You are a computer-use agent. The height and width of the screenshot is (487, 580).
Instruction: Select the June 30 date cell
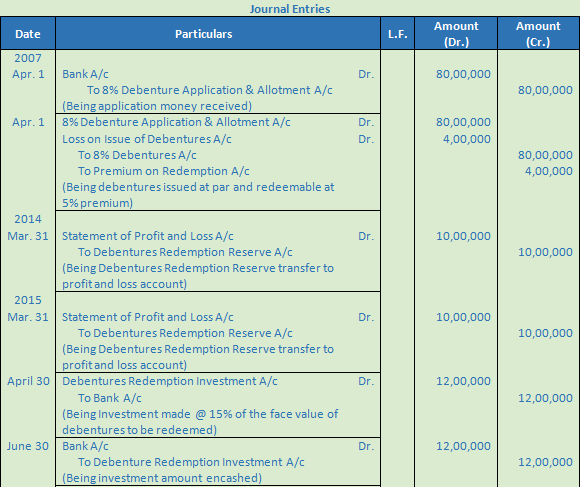coord(28,446)
